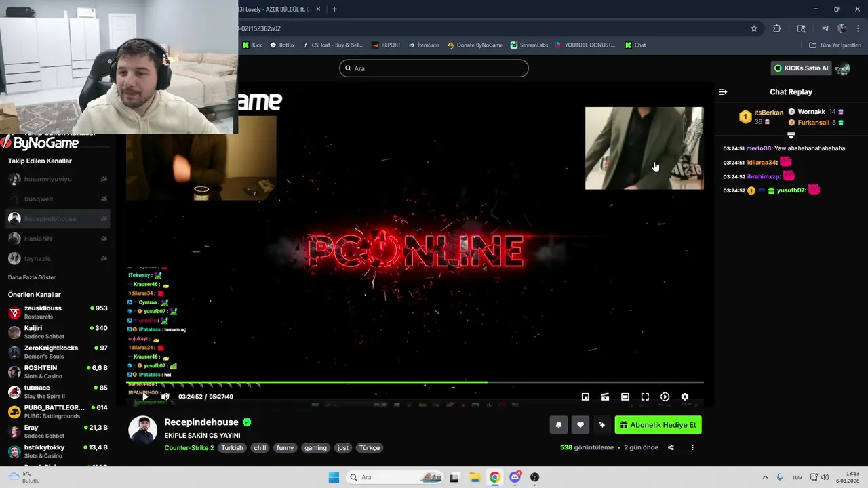Mute the video volume
Screen dimensions: 868x488
click(165, 396)
